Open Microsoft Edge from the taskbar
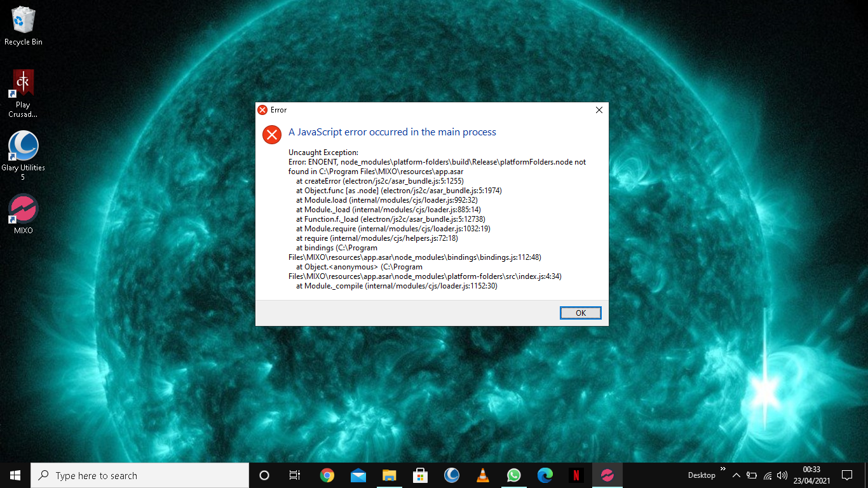The width and height of the screenshot is (868, 488). tap(545, 475)
